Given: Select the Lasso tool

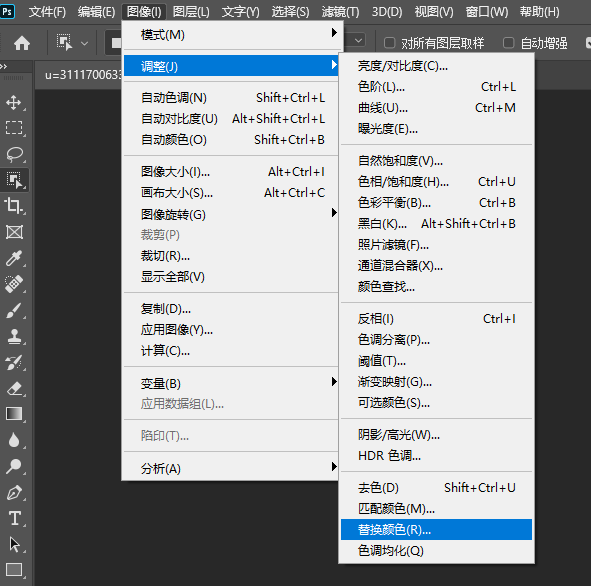Looking at the screenshot, I should tap(14, 154).
